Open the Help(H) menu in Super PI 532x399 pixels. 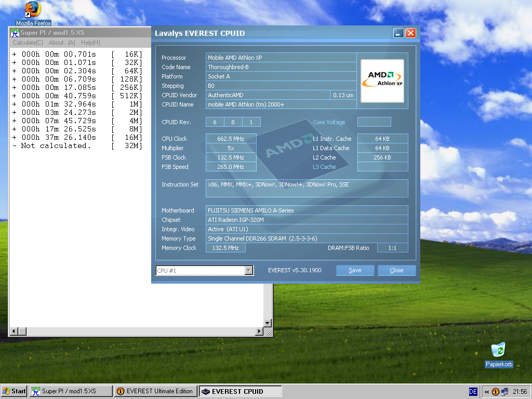click(90, 43)
